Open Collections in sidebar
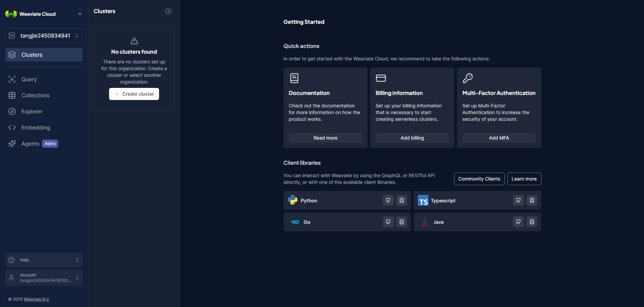 pos(44,95)
